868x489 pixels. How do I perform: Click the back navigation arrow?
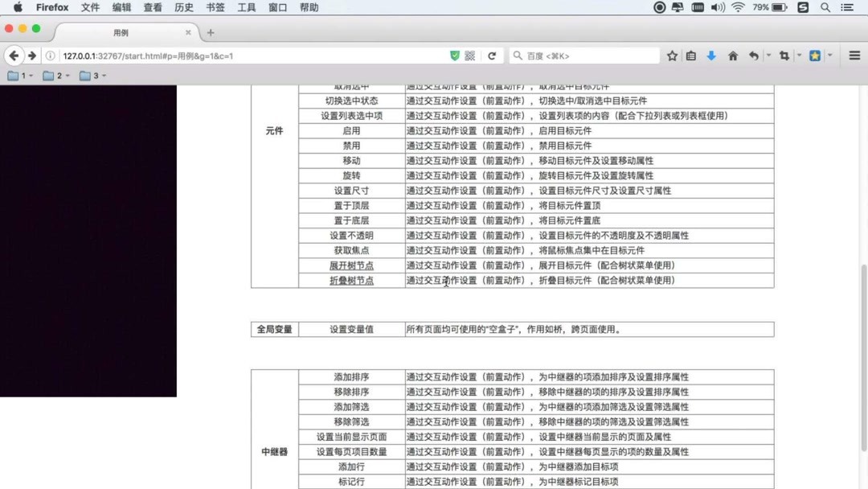[x=14, y=55]
